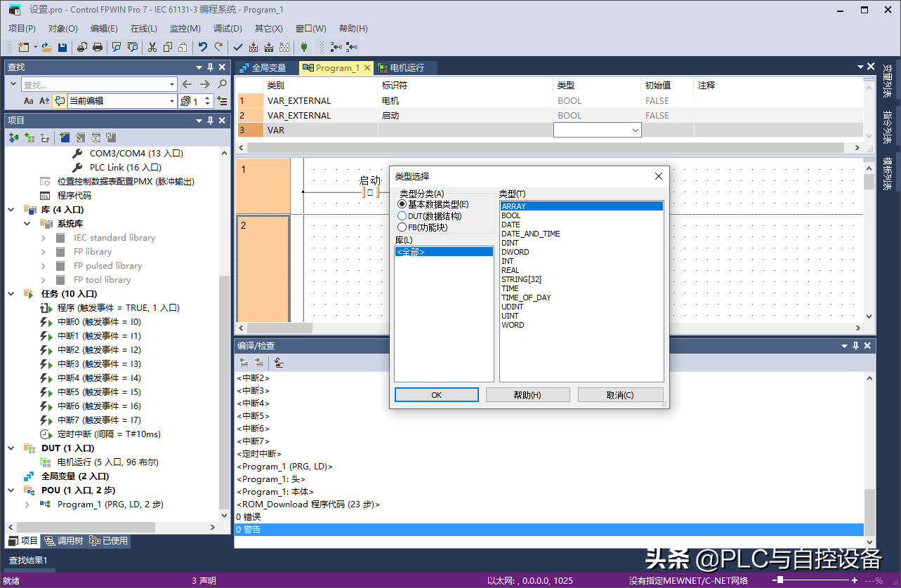Click the green plug online-mode icon
The width and height of the screenshot is (901, 588).
tap(303, 47)
